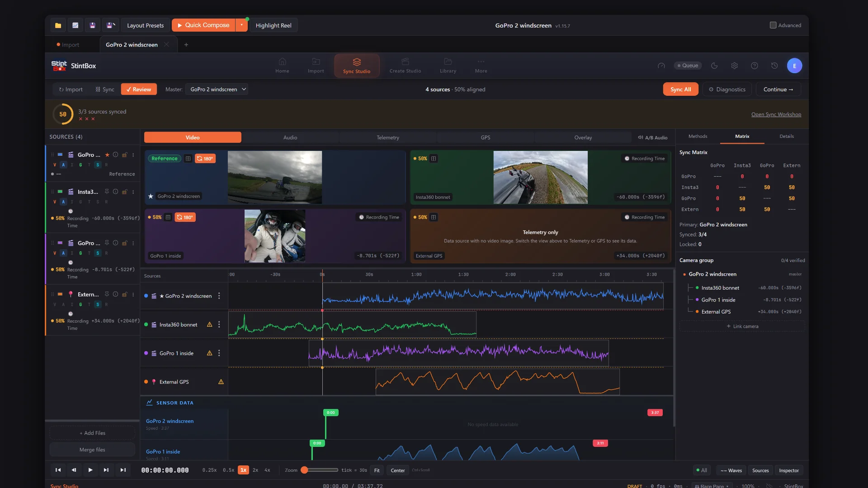Click the play button in transport bar
This screenshot has width=868, height=488.
[x=90, y=470]
